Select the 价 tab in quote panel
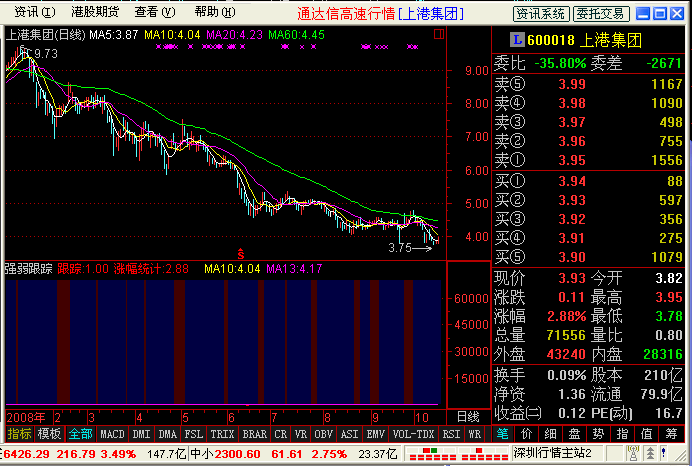692x466 pixels. pyautogui.click(x=527, y=434)
